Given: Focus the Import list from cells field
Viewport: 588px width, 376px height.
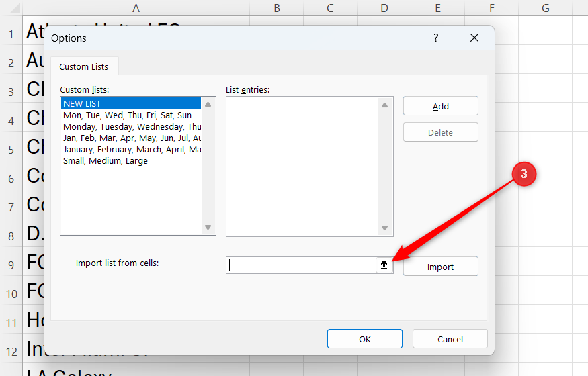Looking at the screenshot, I should (x=301, y=265).
